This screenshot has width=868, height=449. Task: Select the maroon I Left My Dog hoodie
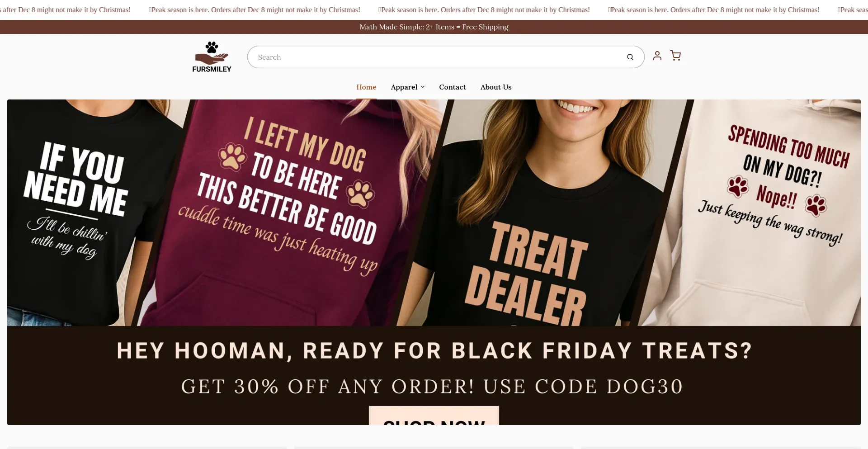pos(289,213)
